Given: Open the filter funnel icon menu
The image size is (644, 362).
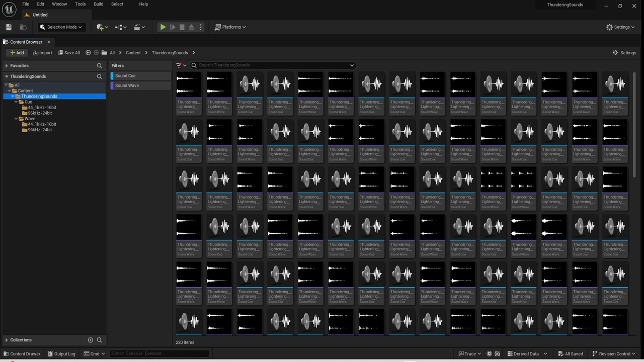Looking at the screenshot, I should 181,65.
